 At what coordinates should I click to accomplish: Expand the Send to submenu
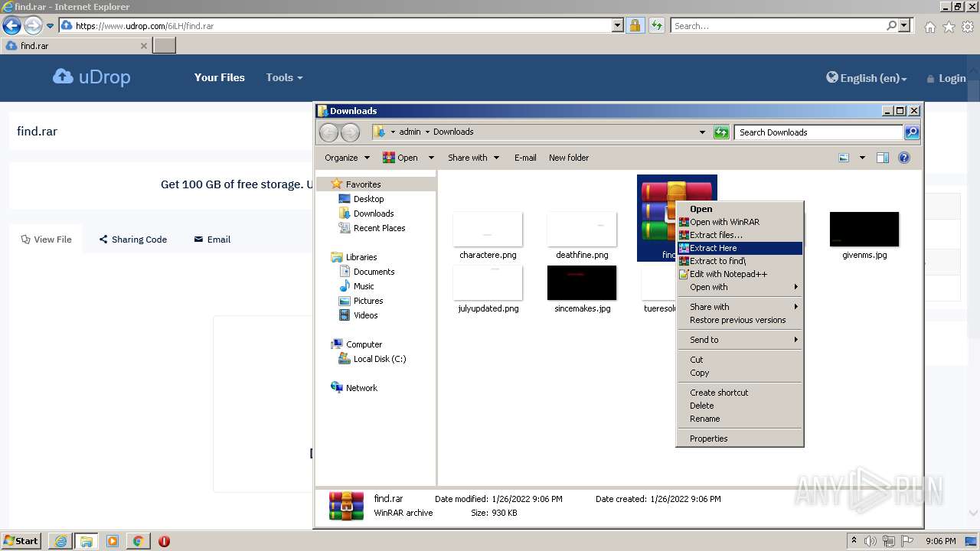(x=740, y=340)
